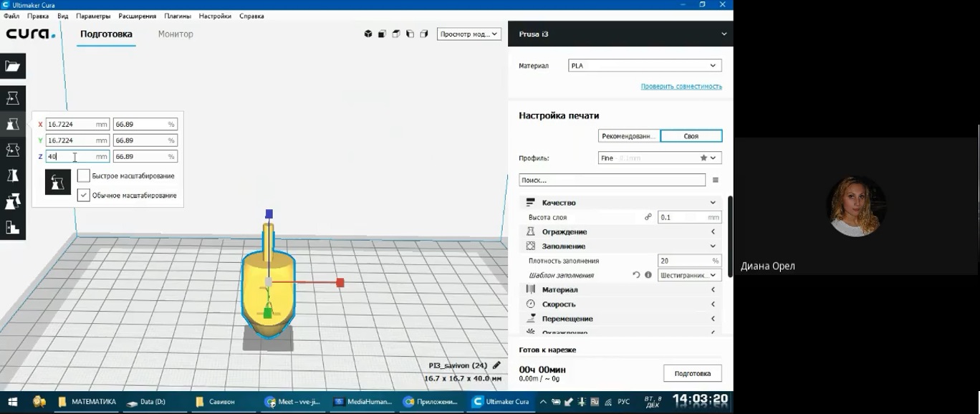The height and width of the screenshot is (414, 980).
Task: Open the Вид menu
Action: coord(63,16)
